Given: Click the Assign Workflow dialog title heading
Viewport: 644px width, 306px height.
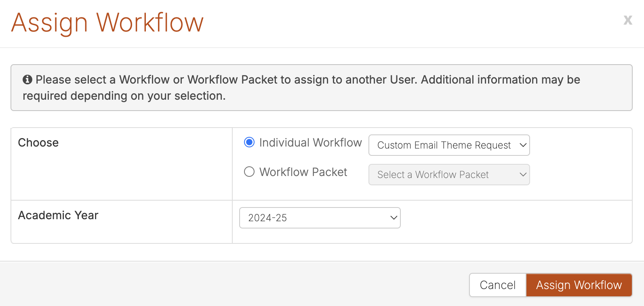Looking at the screenshot, I should pyautogui.click(x=107, y=23).
